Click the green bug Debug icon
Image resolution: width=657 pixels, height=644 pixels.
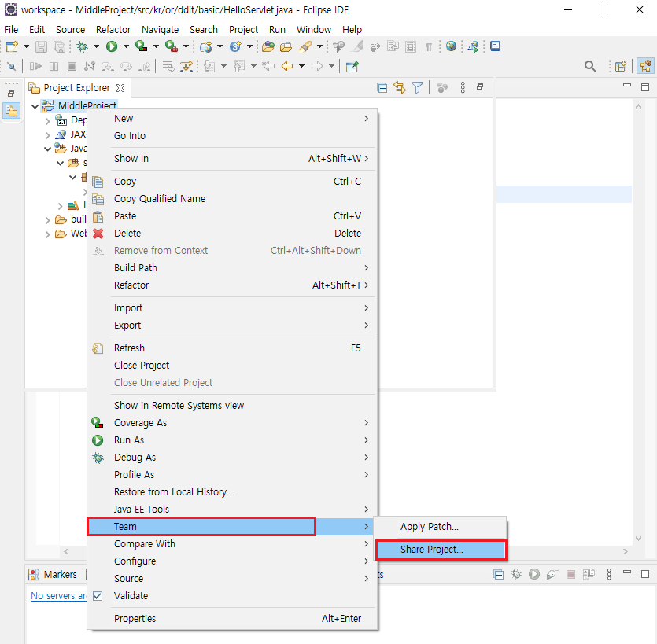[x=82, y=46]
